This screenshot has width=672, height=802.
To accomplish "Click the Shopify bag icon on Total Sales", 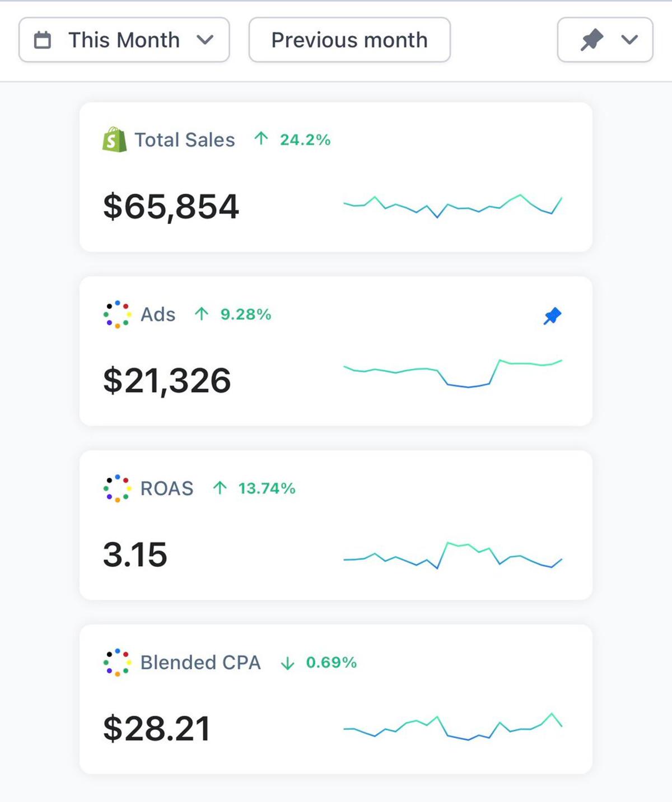I will (114, 139).
